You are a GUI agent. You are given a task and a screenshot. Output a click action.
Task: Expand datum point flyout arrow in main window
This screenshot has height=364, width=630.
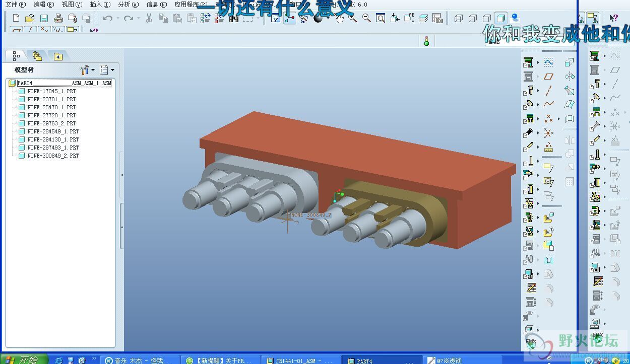click(559, 119)
